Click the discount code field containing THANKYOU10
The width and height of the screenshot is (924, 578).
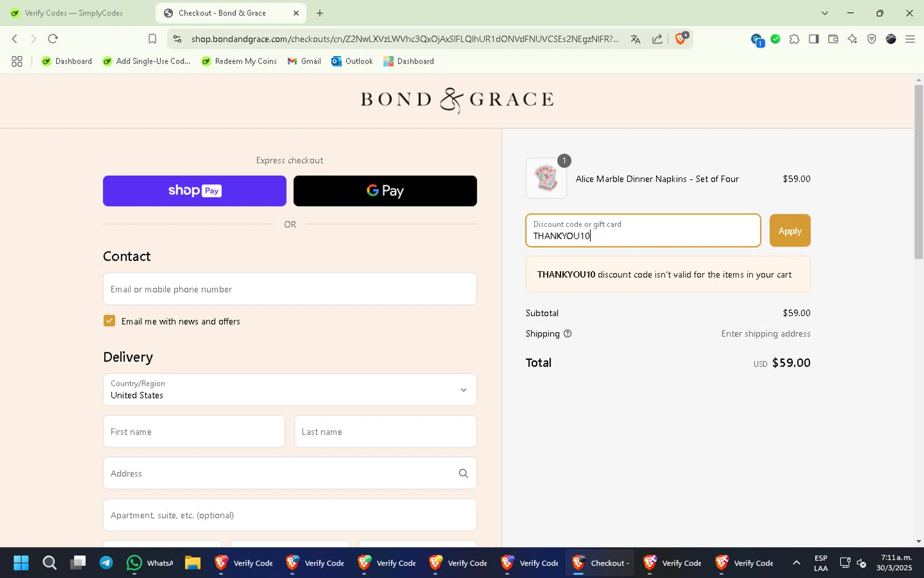(x=643, y=230)
